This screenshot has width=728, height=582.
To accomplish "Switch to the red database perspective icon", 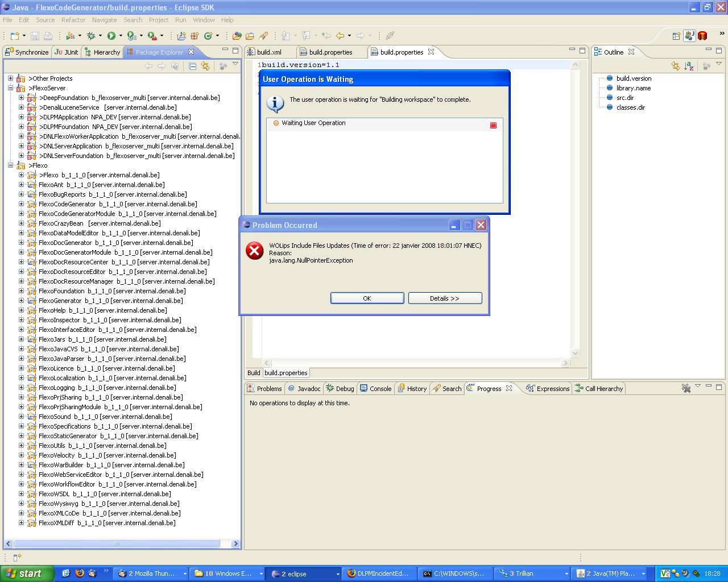I will (x=702, y=36).
